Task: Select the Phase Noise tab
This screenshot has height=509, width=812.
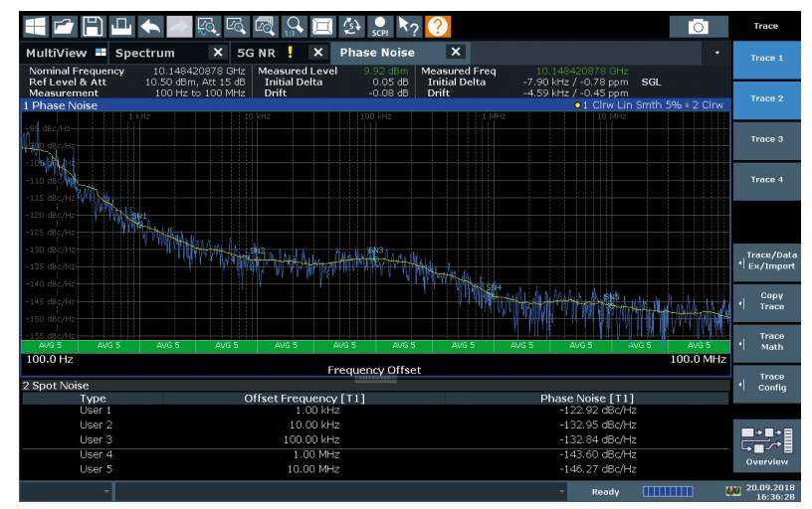Action: [x=377, y=53]
